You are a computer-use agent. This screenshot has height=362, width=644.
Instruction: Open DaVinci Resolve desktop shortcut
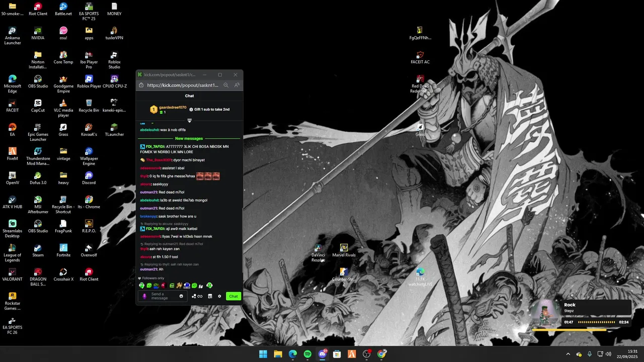pos(318,253)
